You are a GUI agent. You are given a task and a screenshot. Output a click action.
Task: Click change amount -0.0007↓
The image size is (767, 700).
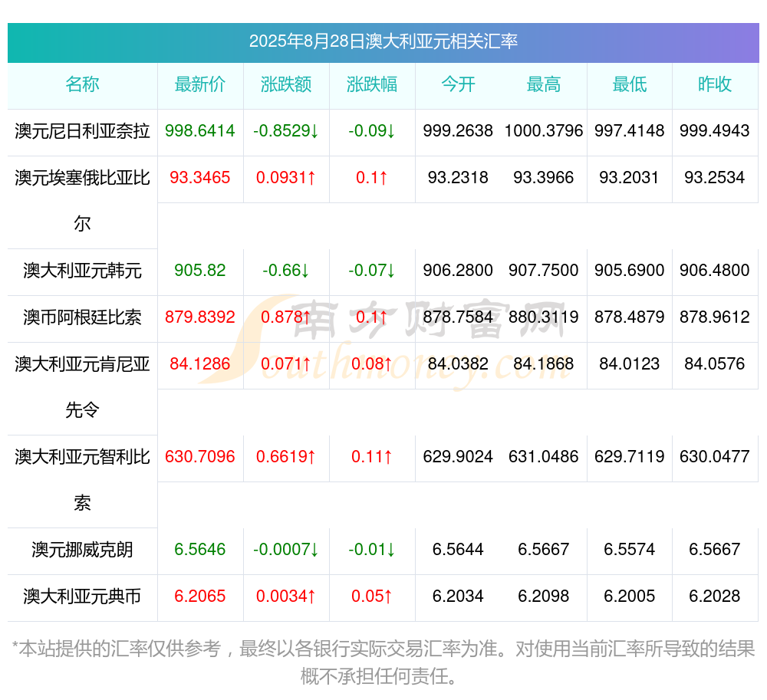point(285,550)
